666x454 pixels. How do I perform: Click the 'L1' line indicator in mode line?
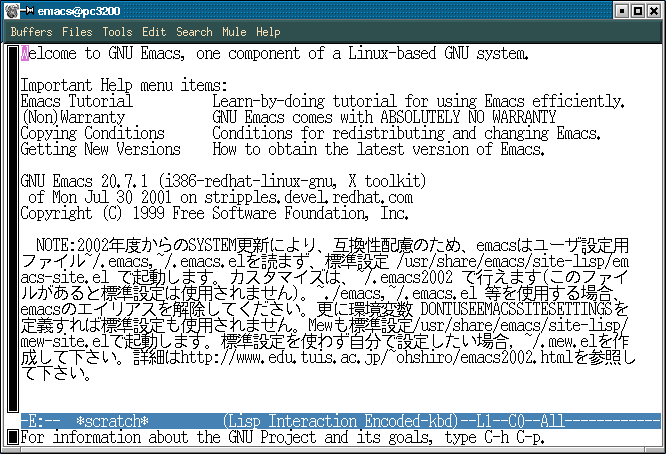(x=484, y=421)
